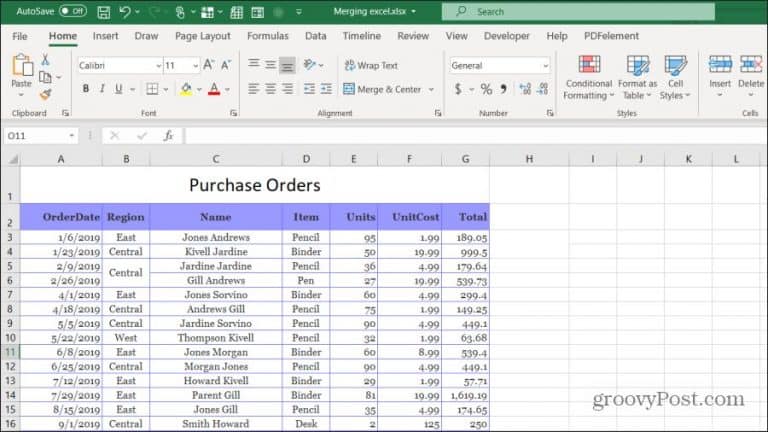Viewport: 768px width, 432px height.
Task: Switch to the Data tab
Action: [x=315, y=36]
